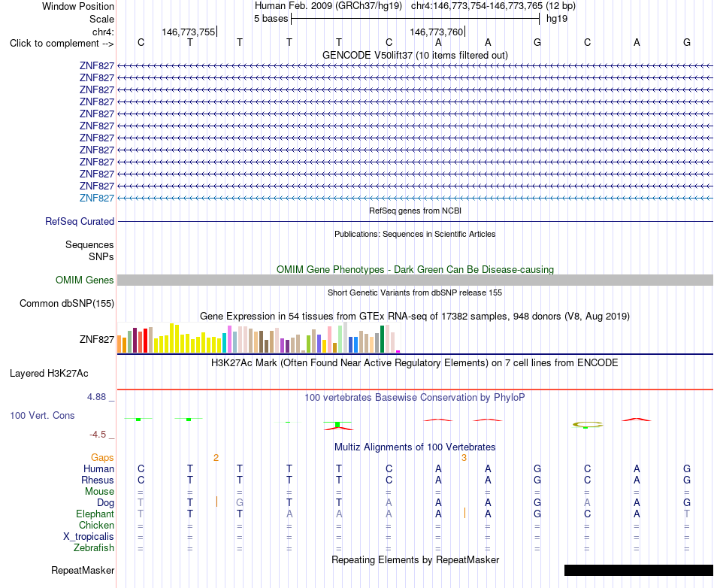Select the black RepeatMasker repeat item
This screenshot has width=714, height=588.
click(638, 570)
